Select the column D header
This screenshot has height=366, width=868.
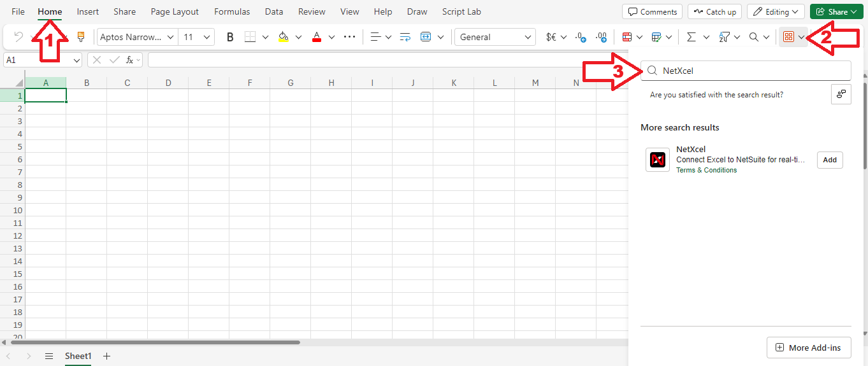tap(168, 83)
